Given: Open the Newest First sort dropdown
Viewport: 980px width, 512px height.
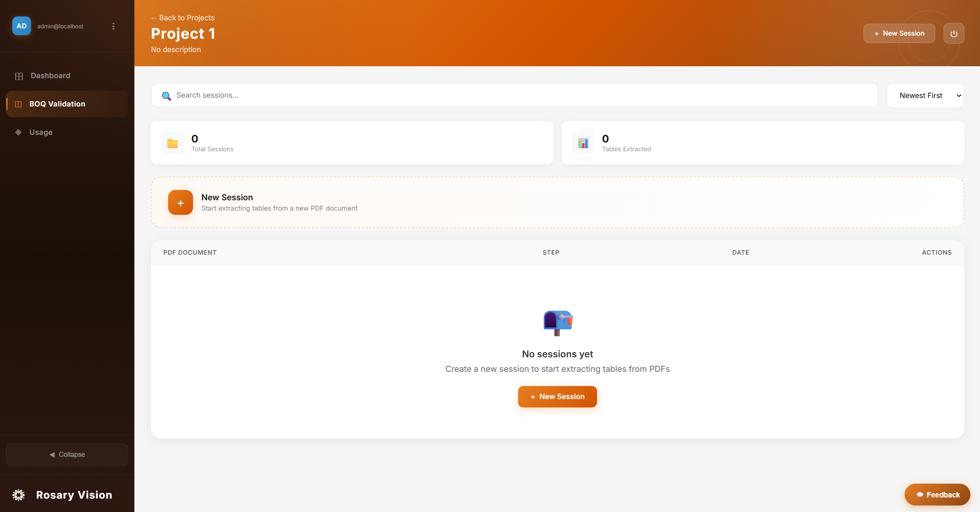Looking at the screenshot, I should point(925,96).
